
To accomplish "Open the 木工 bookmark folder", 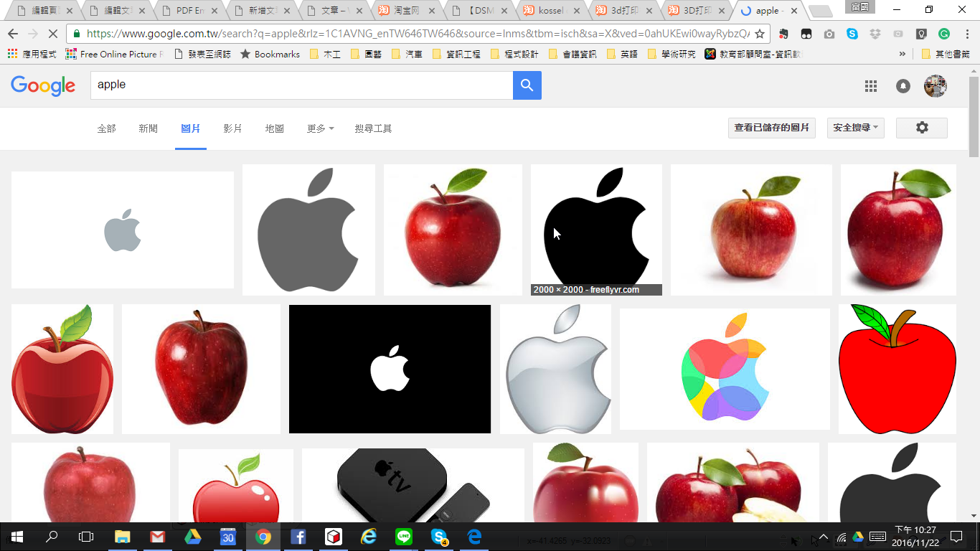I will 324,54.
